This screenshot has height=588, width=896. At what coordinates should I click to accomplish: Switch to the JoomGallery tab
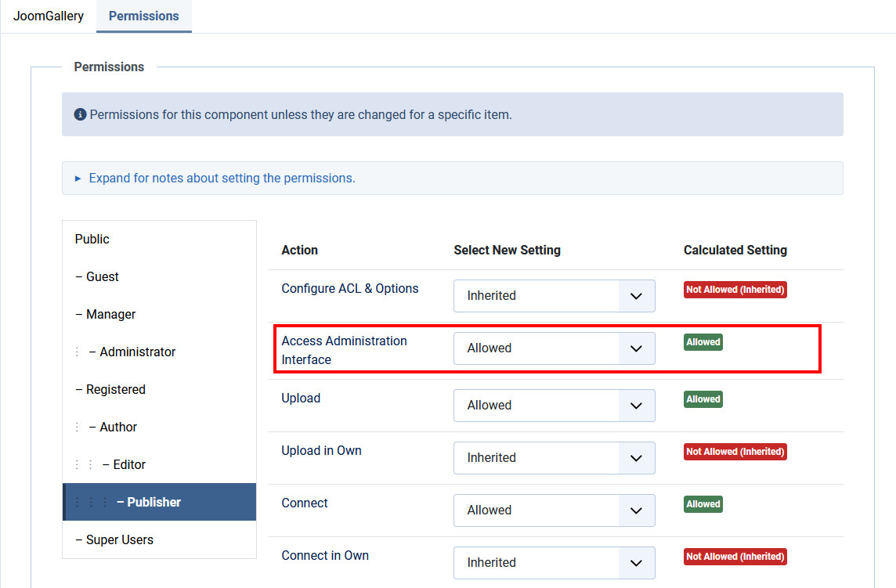(x=48, y=16)
